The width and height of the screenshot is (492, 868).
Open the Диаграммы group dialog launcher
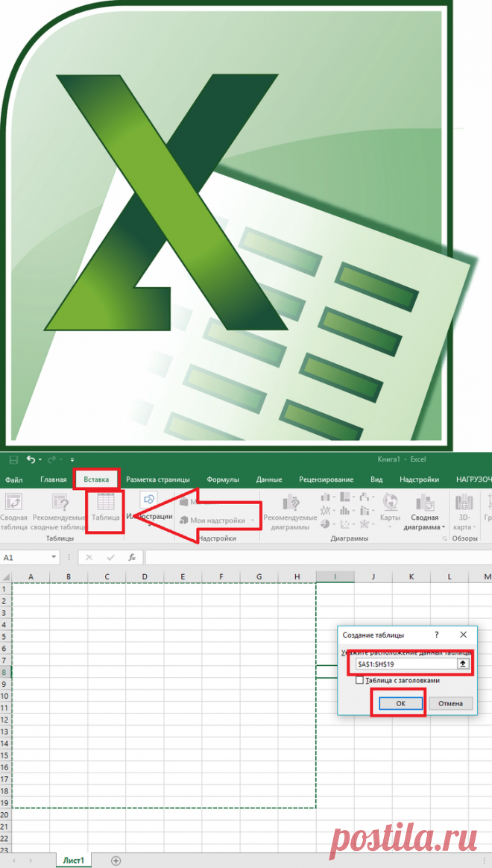pyautogui.click(x=444, y=538)
